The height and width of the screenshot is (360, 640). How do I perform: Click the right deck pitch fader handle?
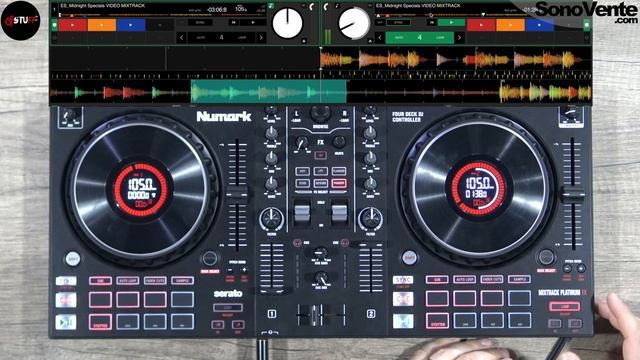(x=573, y=195)
